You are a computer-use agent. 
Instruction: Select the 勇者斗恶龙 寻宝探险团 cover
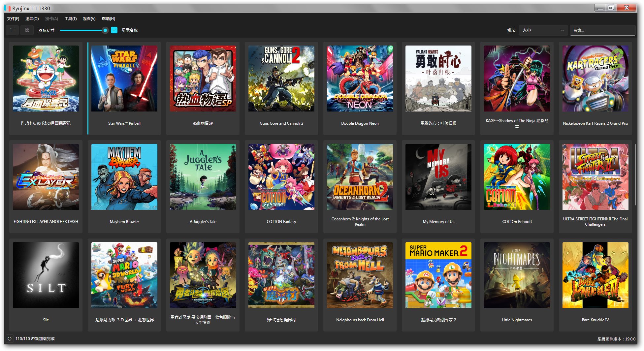pyautogui.click(x=203, y=275)
